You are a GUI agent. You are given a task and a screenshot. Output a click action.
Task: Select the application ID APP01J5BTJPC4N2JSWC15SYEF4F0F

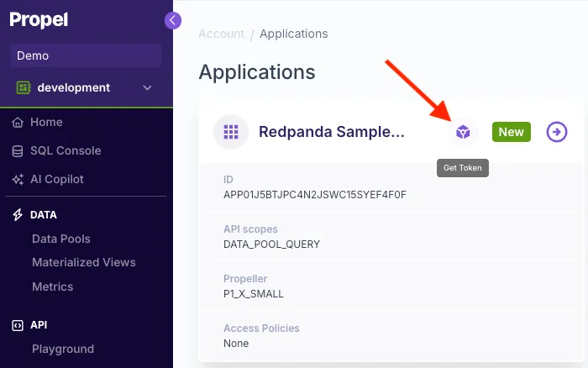tap(315, 195)
